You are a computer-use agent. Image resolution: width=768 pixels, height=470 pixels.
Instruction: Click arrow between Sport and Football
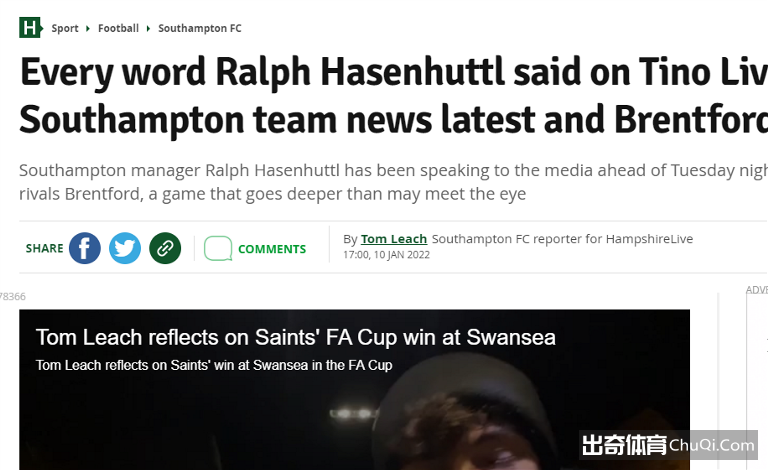88,28
